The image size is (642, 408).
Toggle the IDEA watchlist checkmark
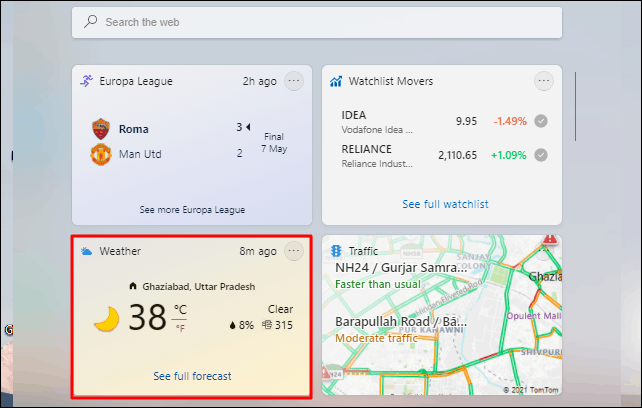[x=541, y=121]
